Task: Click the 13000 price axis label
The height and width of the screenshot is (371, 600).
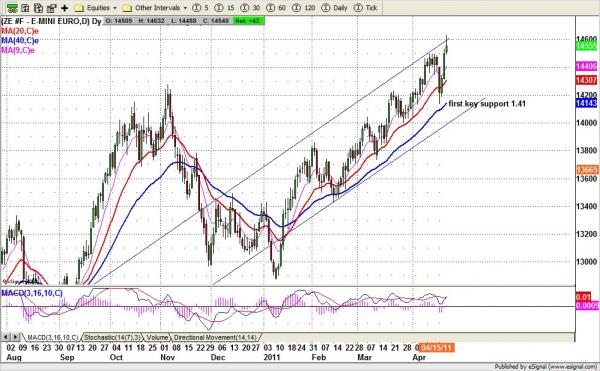Action: pos(587,262)
